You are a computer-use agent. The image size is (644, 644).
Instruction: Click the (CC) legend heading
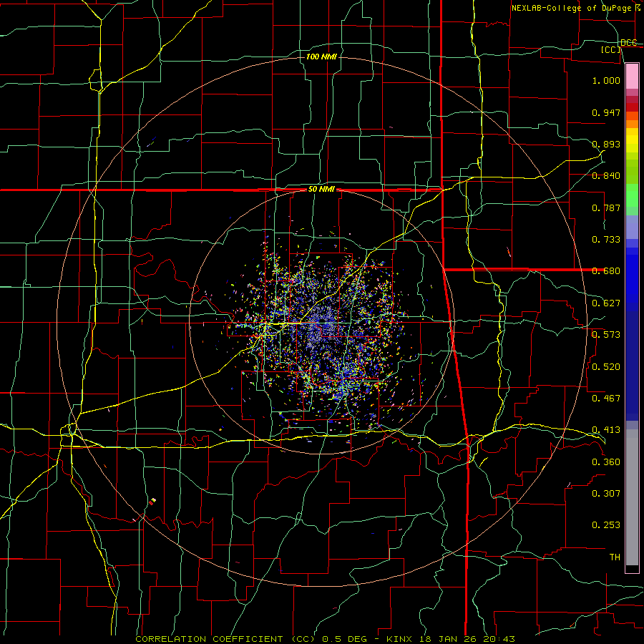[x=611, y=49]
